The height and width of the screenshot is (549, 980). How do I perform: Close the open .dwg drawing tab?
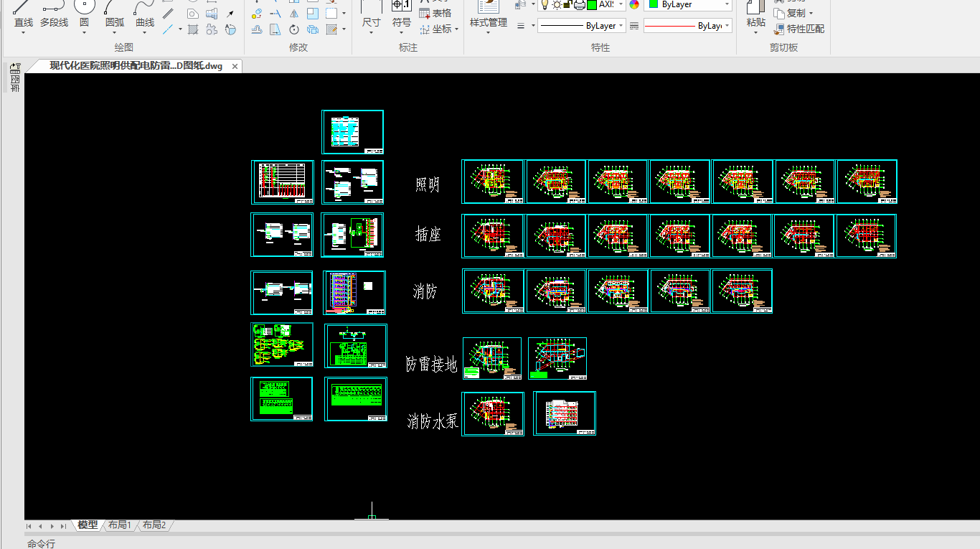click(234, 66)
